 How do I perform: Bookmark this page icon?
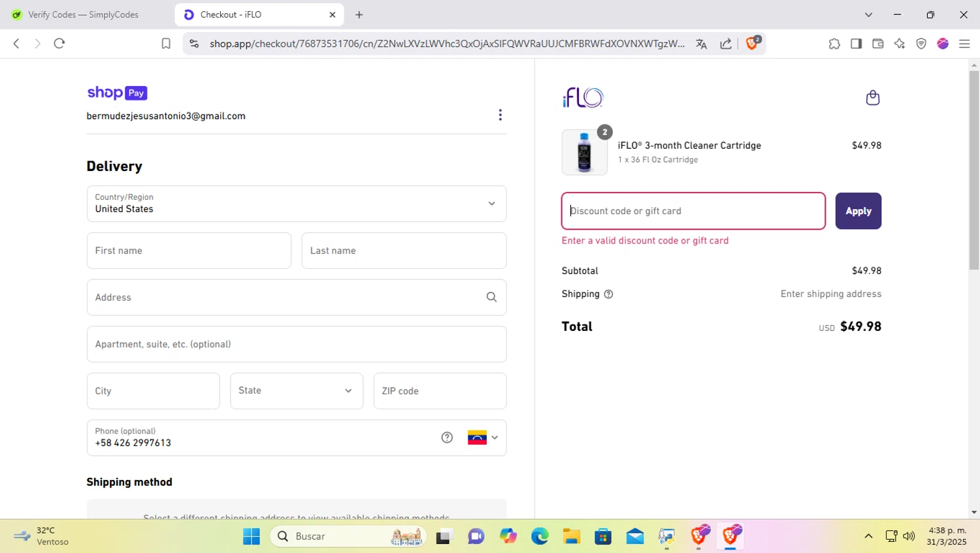[x=166, y=44]
